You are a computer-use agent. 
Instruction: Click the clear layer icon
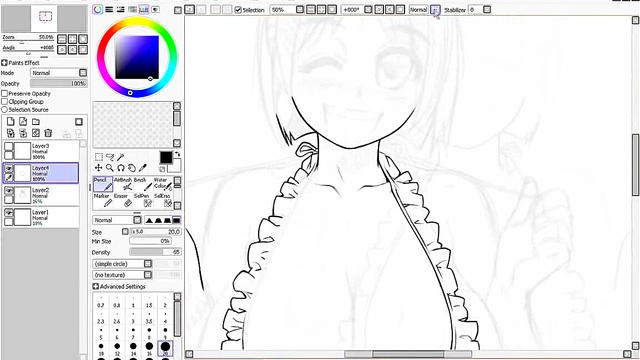click(36, 133)
